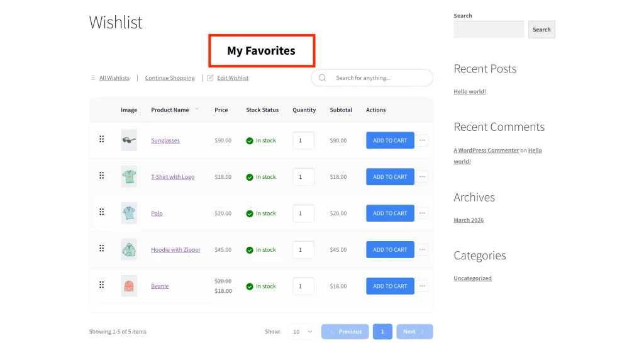Screen dimensions: 644x352
Task: Open more options for Sunglasses
Action: tap(422, 140)
